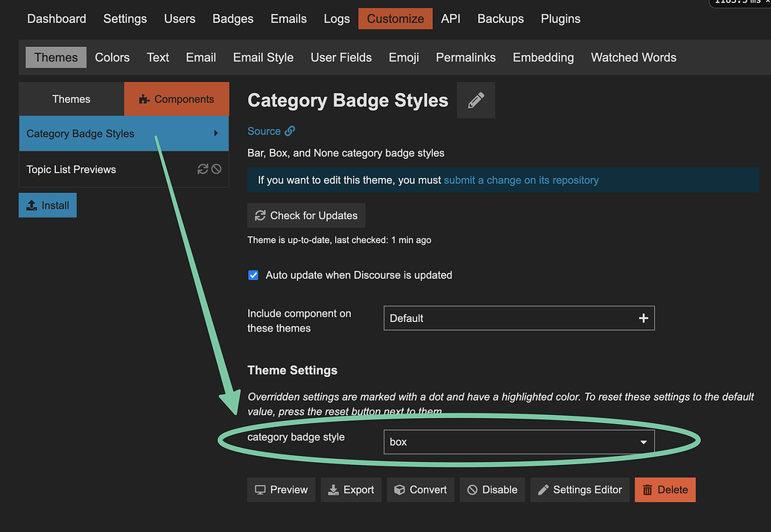Click the Export button
This screenshot has width=771, height=532.
click(x=351, y=490)
